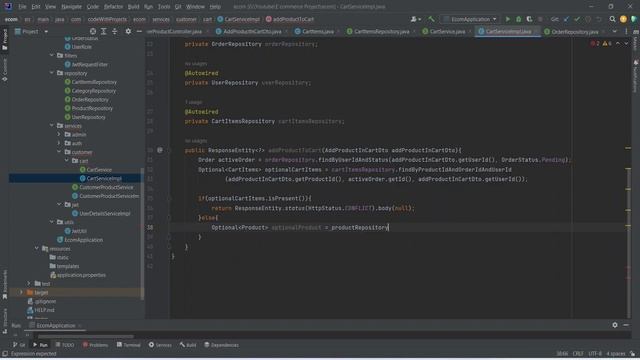The image size is (640, 360).
Task: Expand the test folder
Action: (29, 284)
